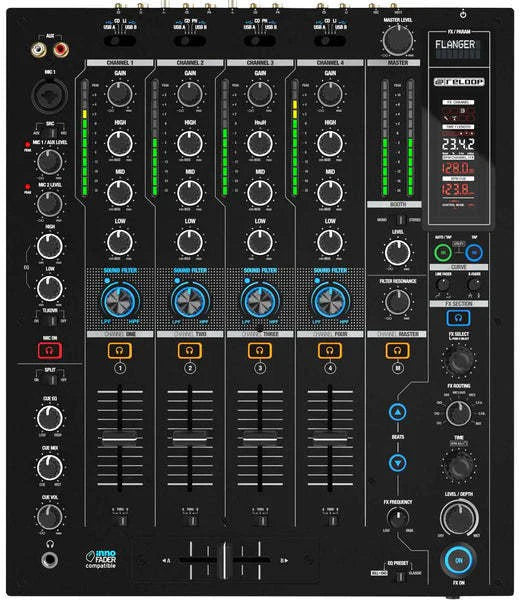Click the Channel 4 Sound Filter knob
Viewport: 520px width, 600px height.
330,301
